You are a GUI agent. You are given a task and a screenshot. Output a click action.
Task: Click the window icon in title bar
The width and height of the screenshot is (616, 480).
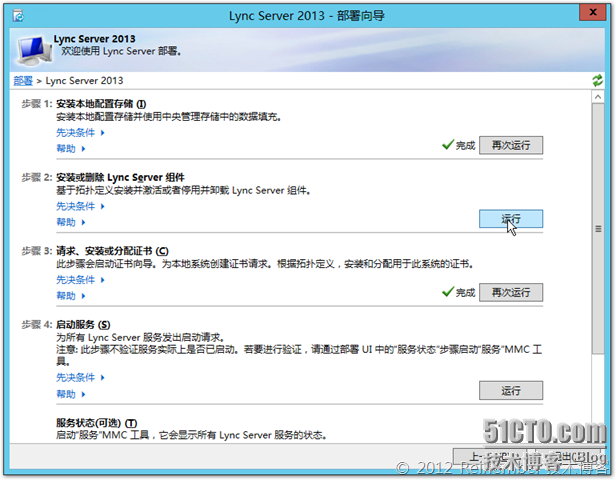pos(18,16)
